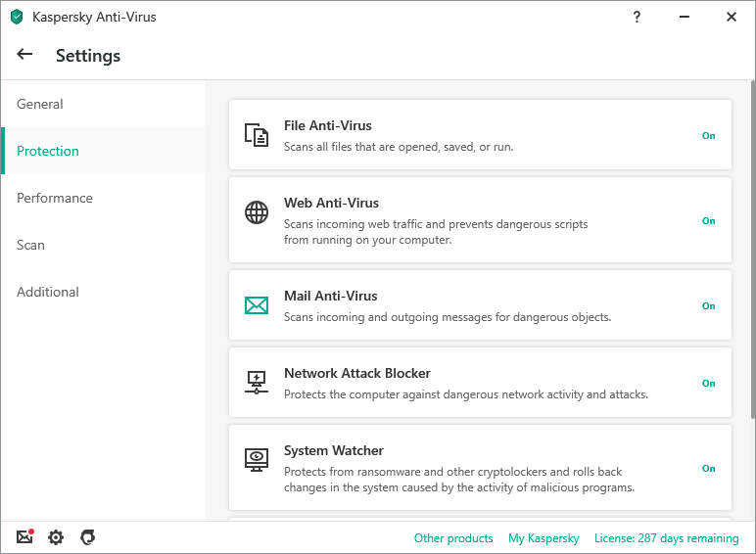Go back using the arrow icon
The width and height of the screenshot is (756, 554).
click(x=25, y=55)
